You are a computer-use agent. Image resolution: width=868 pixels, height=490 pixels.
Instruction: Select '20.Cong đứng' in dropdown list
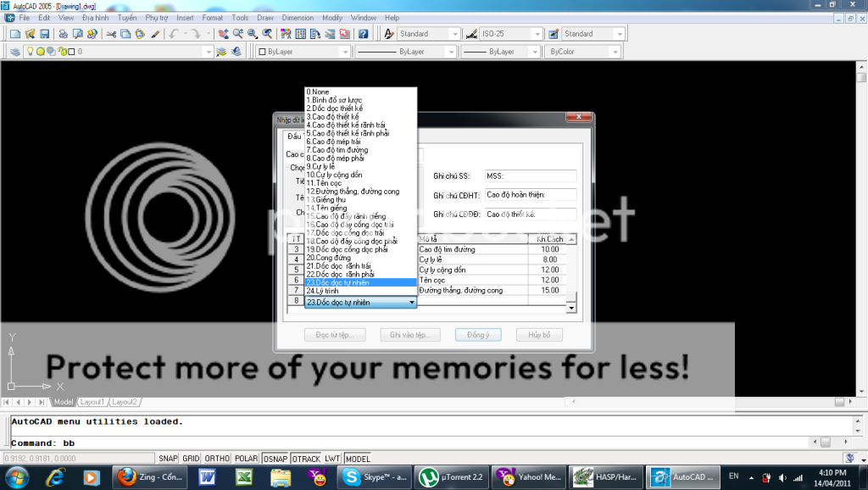pyautogui.click(x=361, y=258)
